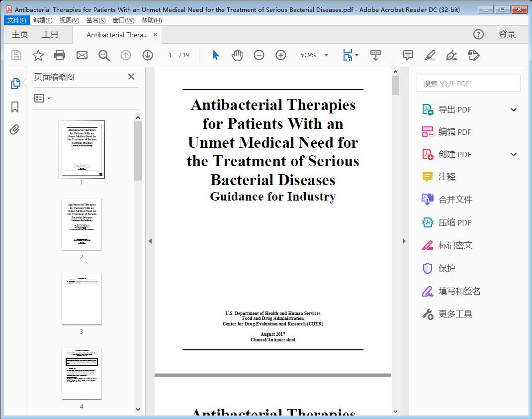Select the Print icon in the toolbar
Viewport: 532px width, 419px height.
point(60,55)
